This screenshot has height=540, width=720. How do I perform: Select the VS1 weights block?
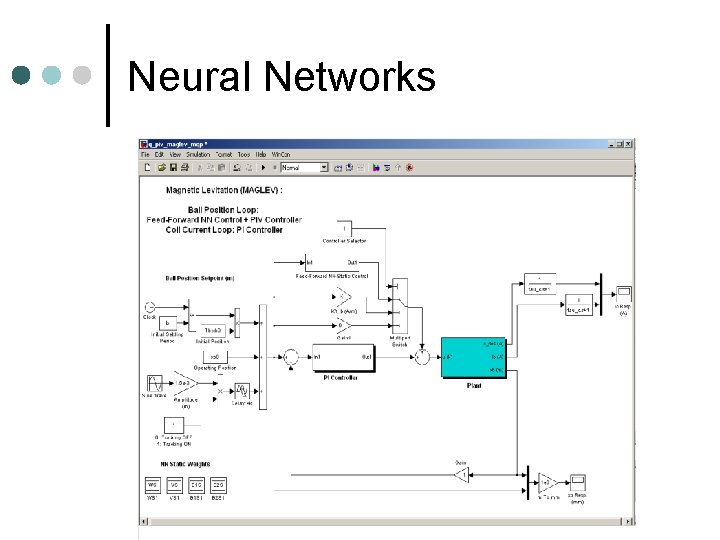(174, 485)
